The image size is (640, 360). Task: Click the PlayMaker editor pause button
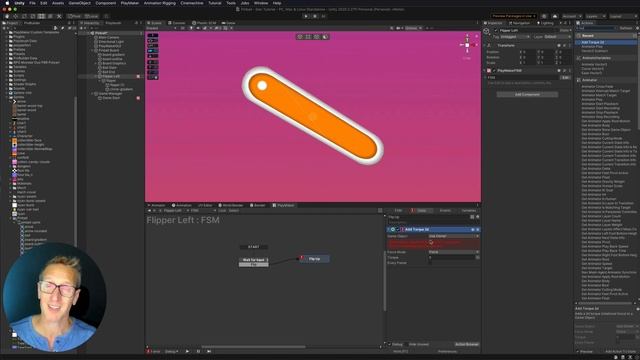click(x=198, y=351)
